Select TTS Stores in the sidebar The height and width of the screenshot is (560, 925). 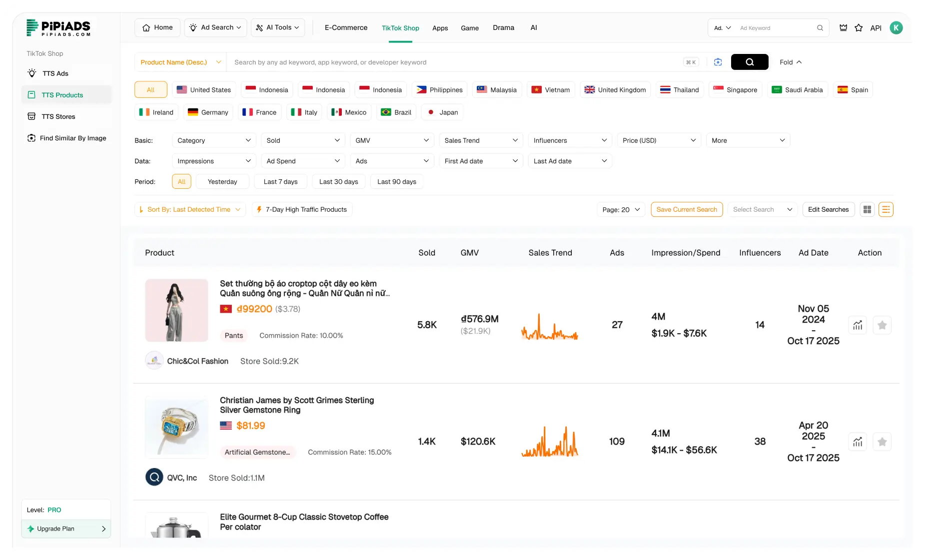57,116
